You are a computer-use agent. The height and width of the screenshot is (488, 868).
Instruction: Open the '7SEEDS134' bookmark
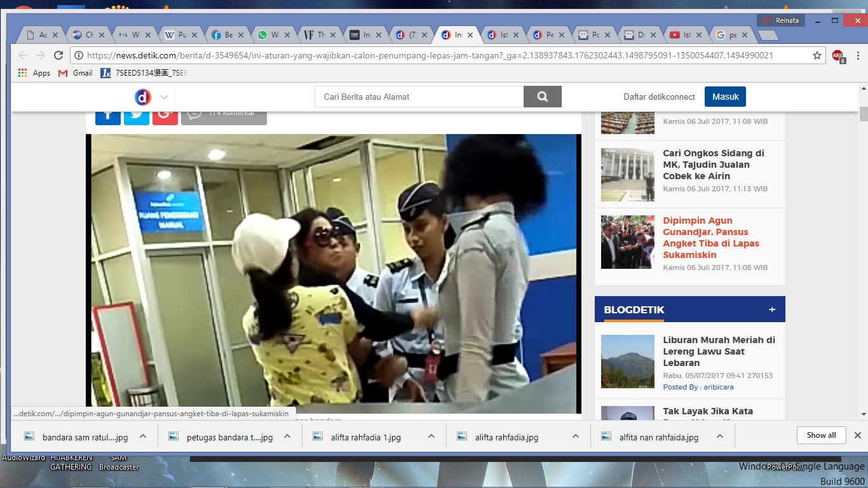coord(144,73)
